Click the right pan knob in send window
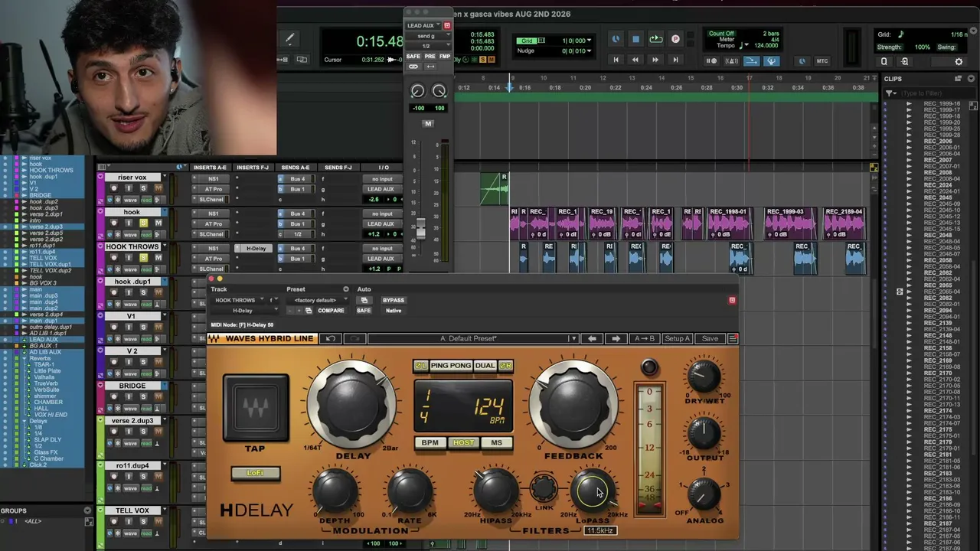Image resolution: width=980 pixels, height=551 pixels. point(439,91)
